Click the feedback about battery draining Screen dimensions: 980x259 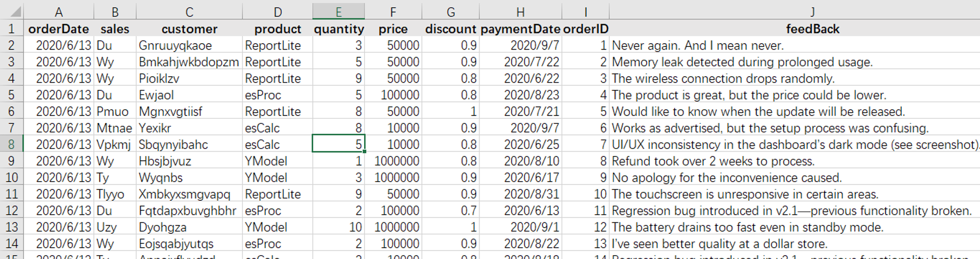click(x=747, y=227)
